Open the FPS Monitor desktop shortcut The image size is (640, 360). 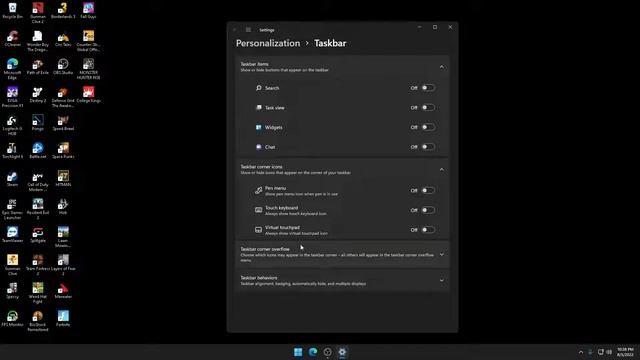[x=12, y=319]
